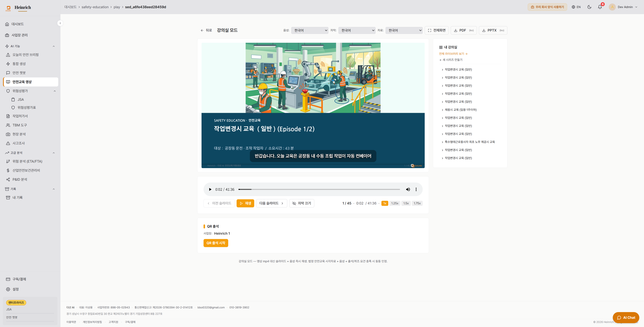The height and width of the screenshot is (327, 644).
Task: Open 위험 분석 (ETA/FTA)
Action: (31, 161)
